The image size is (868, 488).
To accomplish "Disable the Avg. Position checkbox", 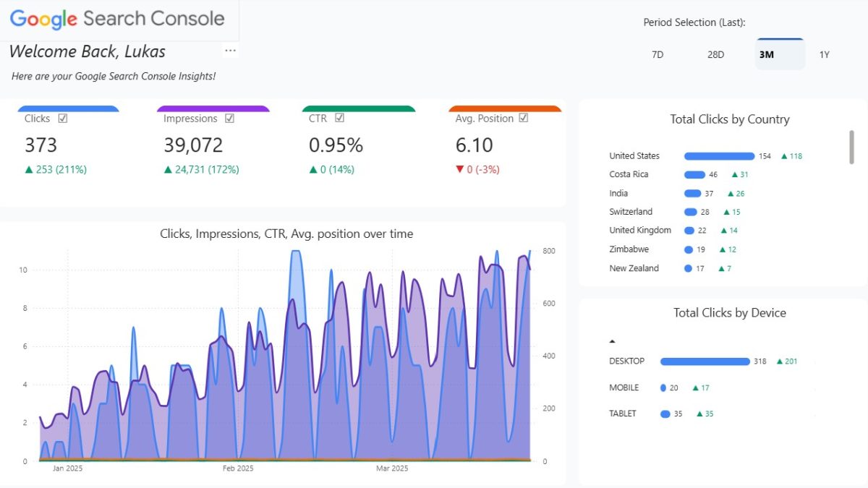I will coord(524,118).
